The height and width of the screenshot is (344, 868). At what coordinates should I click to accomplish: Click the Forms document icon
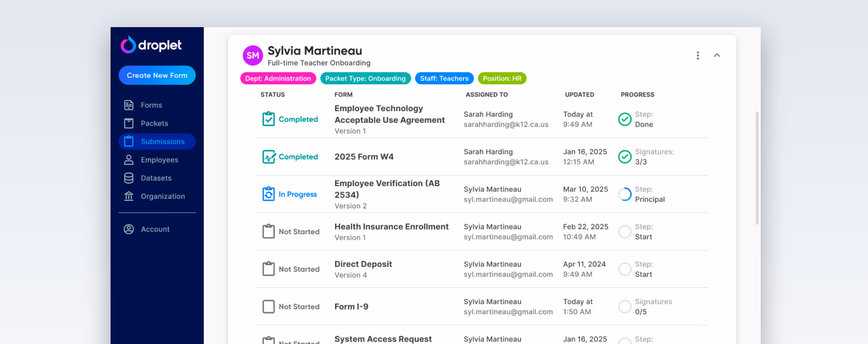click(x=129, y=105)
